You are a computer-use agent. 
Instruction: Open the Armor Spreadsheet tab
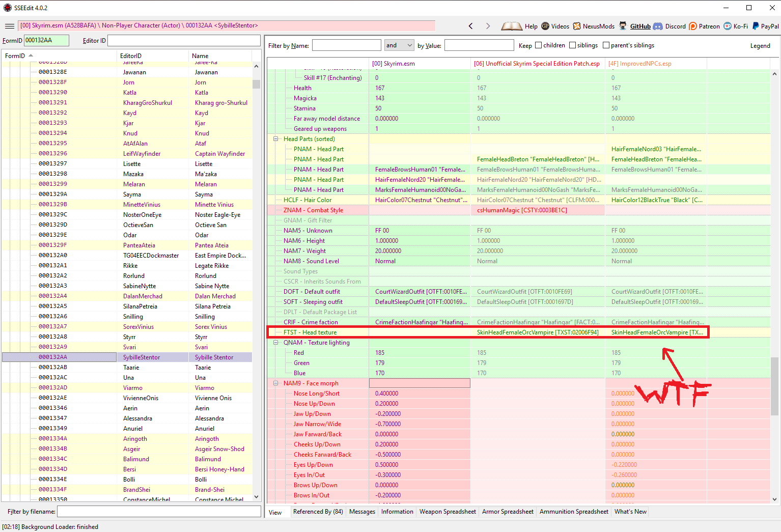click(x=508, y=512)
